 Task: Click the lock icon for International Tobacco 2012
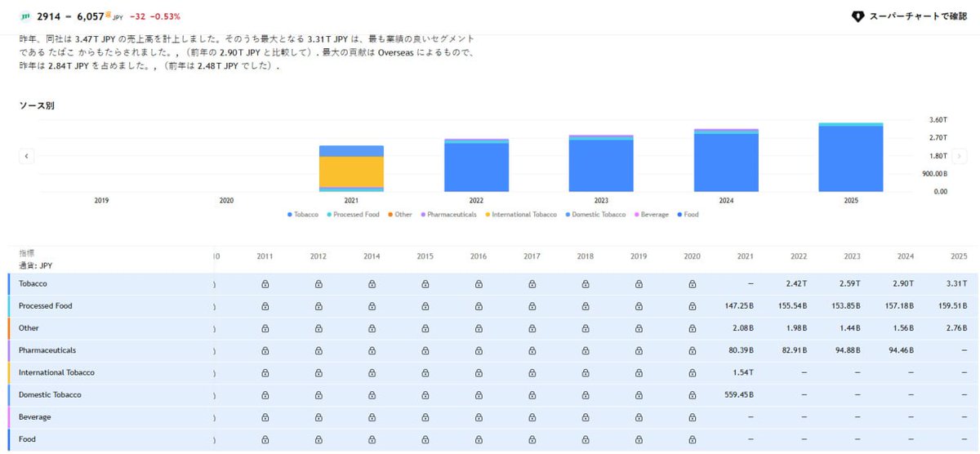(318, 373)
